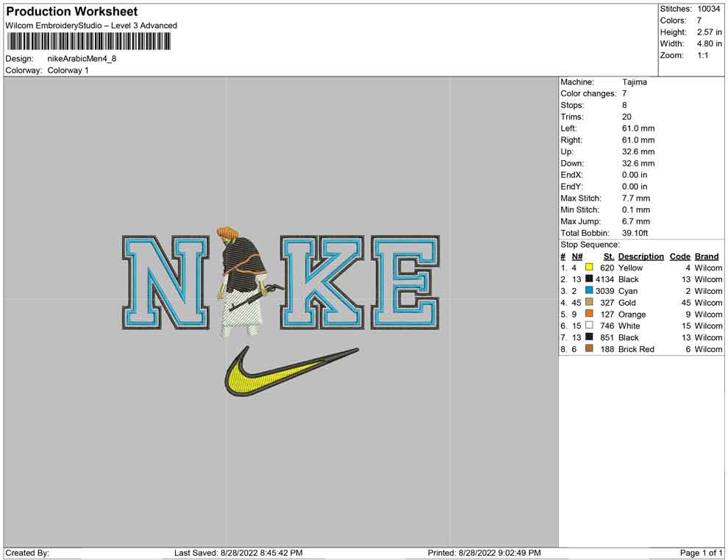This screenshot has height=560, width=728.
Task: Select the man figure with orange turban
Action: coord(239,283)
